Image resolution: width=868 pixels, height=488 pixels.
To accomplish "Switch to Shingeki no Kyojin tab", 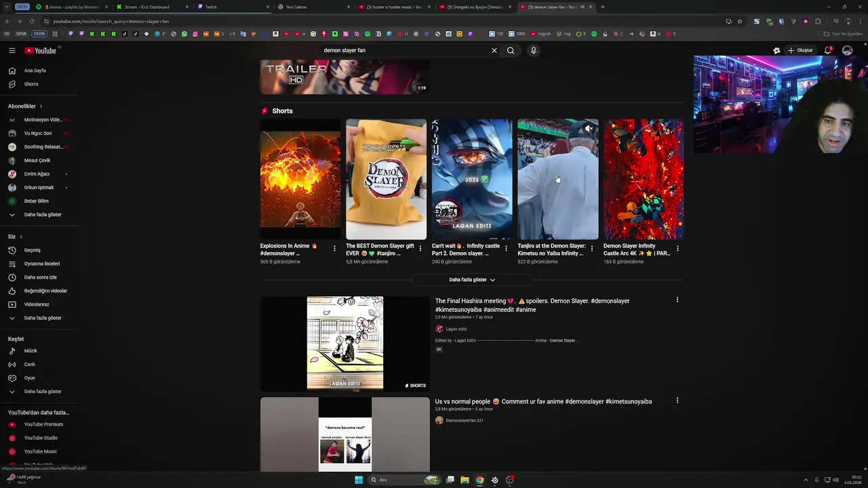I will 475,7.
